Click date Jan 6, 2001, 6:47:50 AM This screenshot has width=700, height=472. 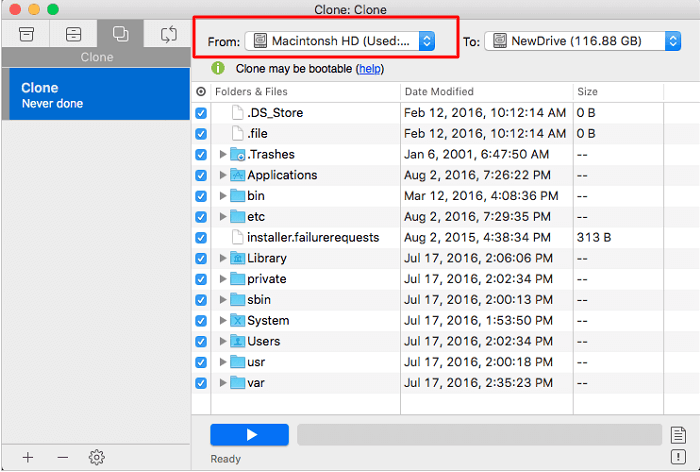pos(476,155)
